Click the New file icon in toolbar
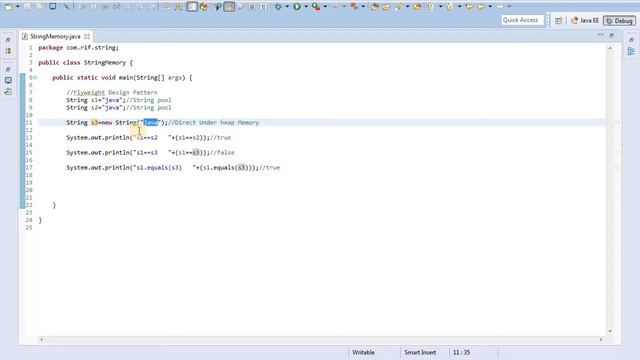Image resolution: width=640 pixels, height=360 pixels. (8, 7)
